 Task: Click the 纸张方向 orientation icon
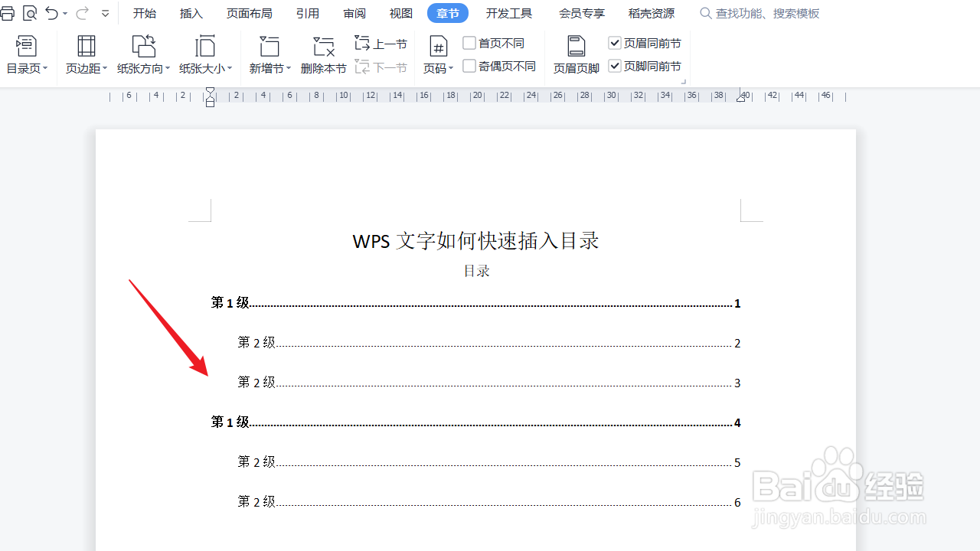(x=144, y=46)
